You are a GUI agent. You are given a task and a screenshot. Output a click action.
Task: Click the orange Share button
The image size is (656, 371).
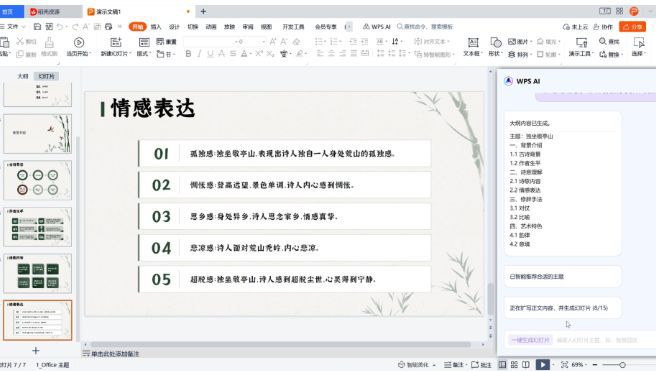pyautogui.click(x=633, y=27)
